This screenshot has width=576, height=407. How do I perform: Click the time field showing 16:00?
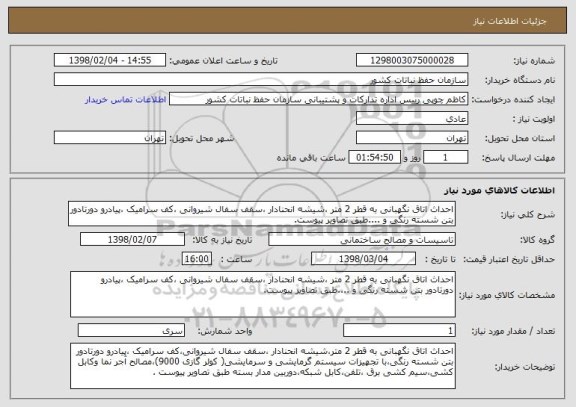tap(197, 259)
